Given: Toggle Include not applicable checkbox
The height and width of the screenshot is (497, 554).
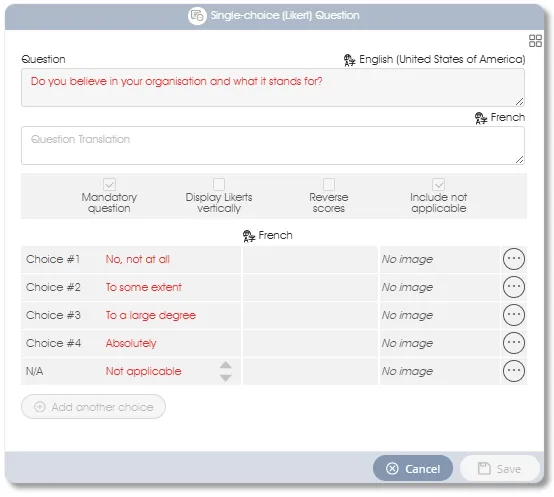Looking at the screenshot, I should (438, 184).
